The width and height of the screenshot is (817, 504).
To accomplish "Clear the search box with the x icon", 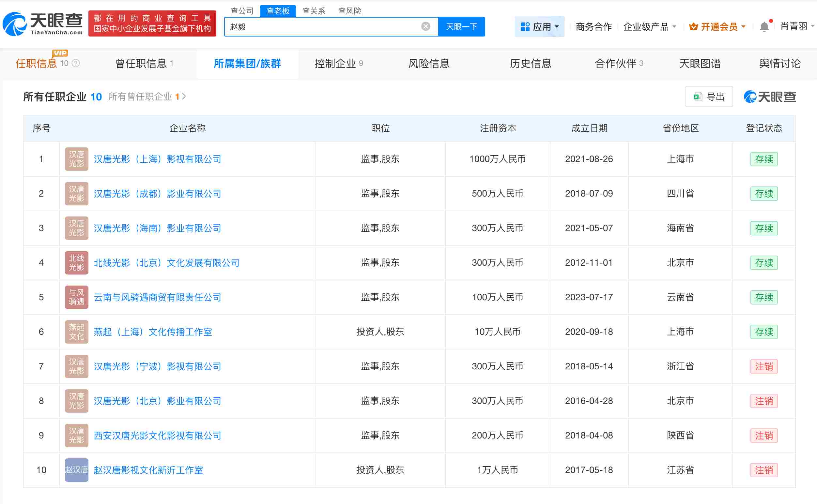I will pos(425,26).
